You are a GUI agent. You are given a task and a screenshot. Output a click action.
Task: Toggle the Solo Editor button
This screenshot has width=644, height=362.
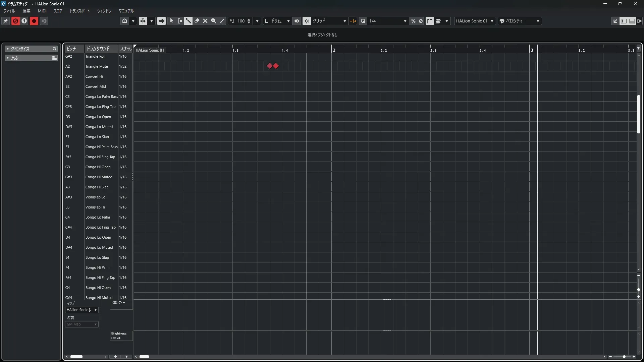coord(15,21)
